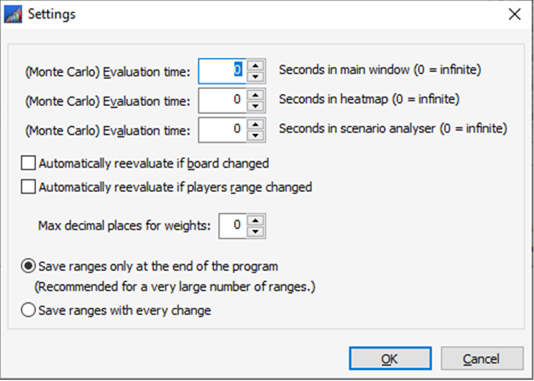534x381 pixels.
Task: Increase heatmap evaluation time with up arrow
Action: pos(255,95)
